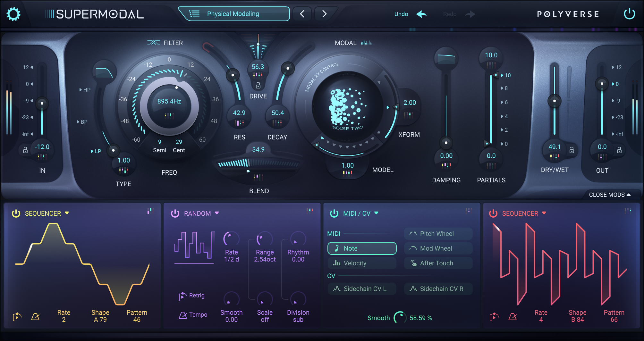Click the Sidechain CV L button
The width and height of the screenshot is (644, 341).
pyautogui.click(x=361, y=288)
